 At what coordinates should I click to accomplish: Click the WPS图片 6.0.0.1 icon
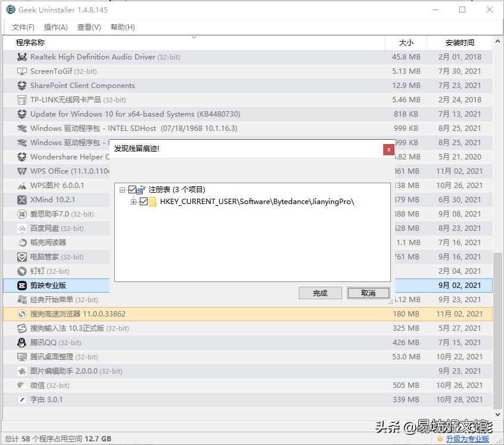pos(22,186)
